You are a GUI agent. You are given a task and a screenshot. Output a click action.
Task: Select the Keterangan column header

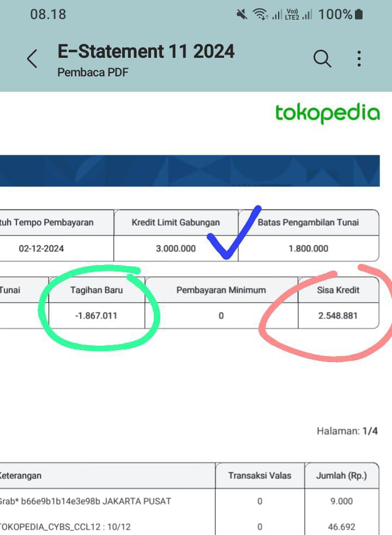tap(21, 476)
